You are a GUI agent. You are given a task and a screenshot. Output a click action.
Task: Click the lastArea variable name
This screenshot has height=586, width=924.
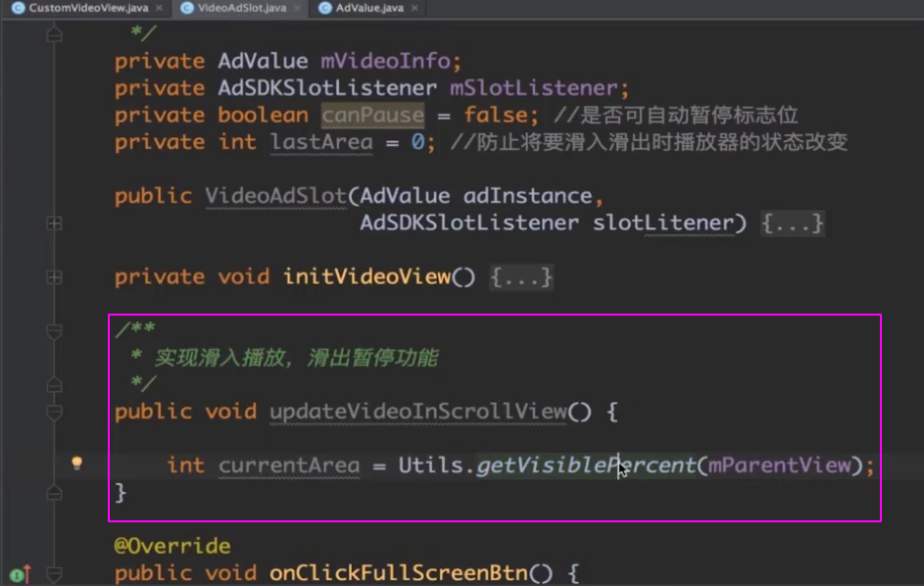(321, 142)
